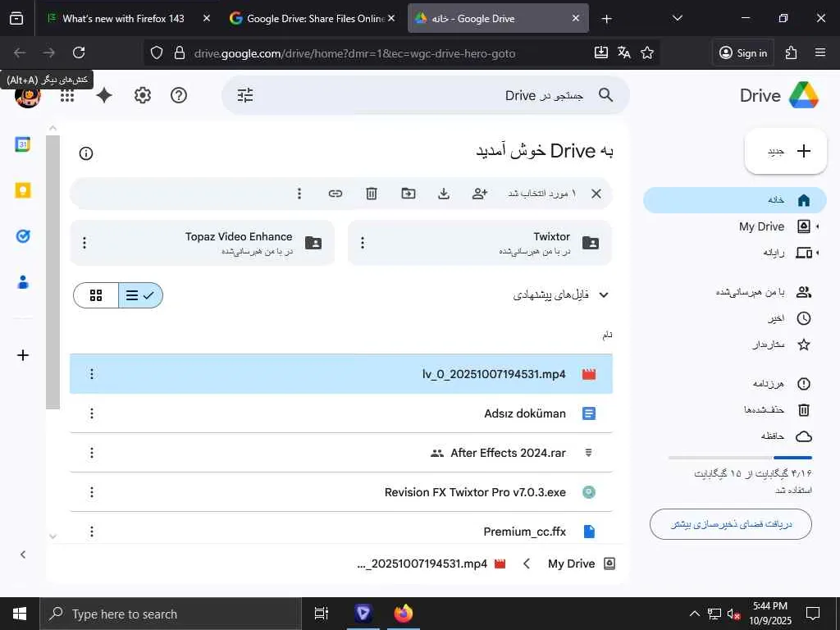Click the New button in Drive
This screenshot has height=630, width=840.
pos(786,151)
